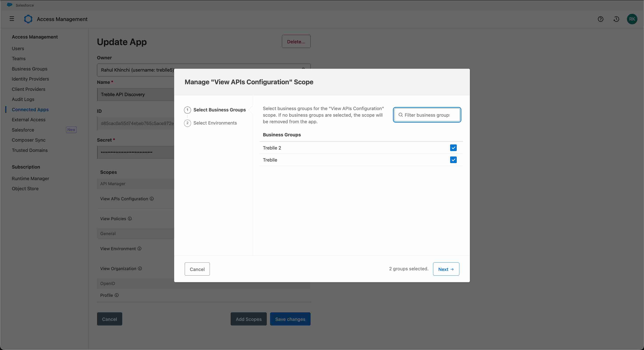Open the hamburger navigation menu

tap(12, 19)
